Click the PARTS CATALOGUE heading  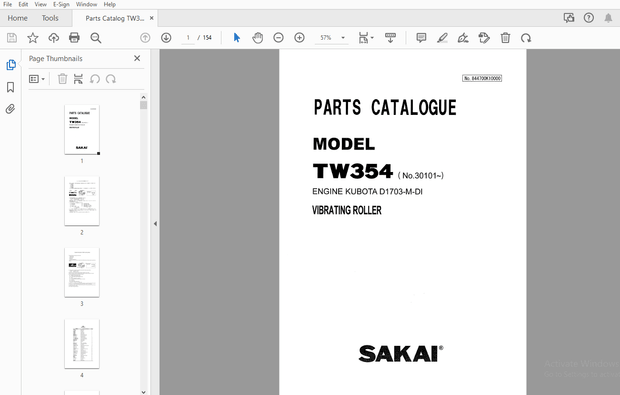[385, 108]
